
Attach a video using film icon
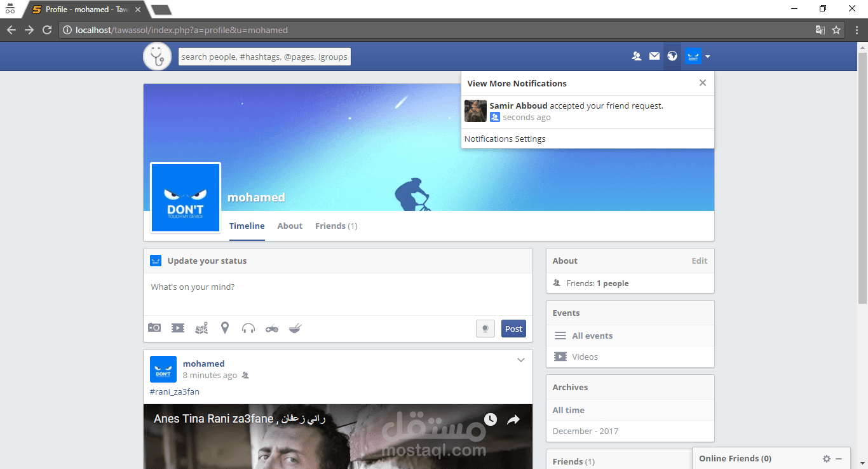(178, 328)
